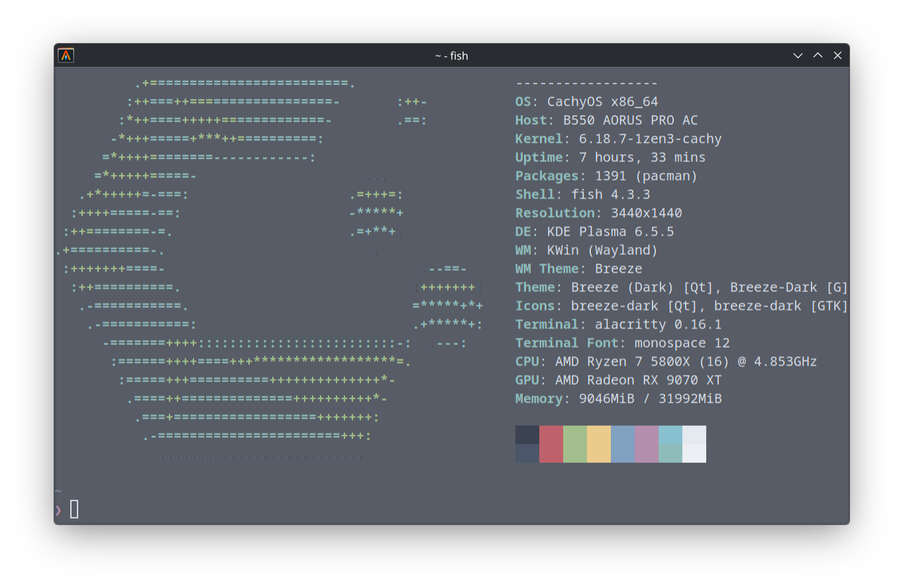This screenshot has height=588, width=903.
Task: Minimize the fish terminal window
Action: [x=798, y=56]
